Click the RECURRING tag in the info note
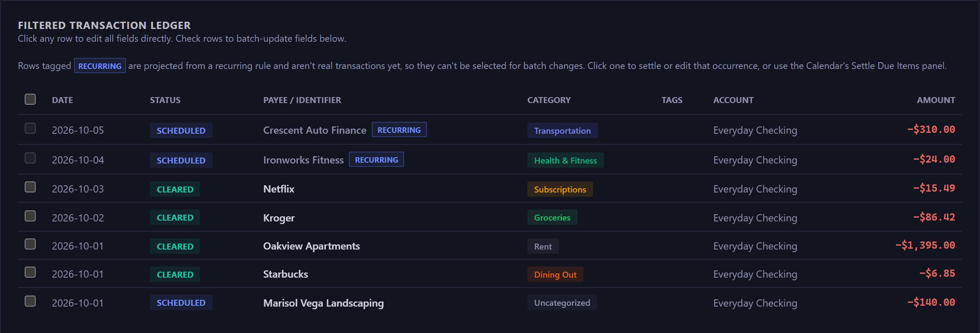The image size is (980, 333). coord(100,66)
